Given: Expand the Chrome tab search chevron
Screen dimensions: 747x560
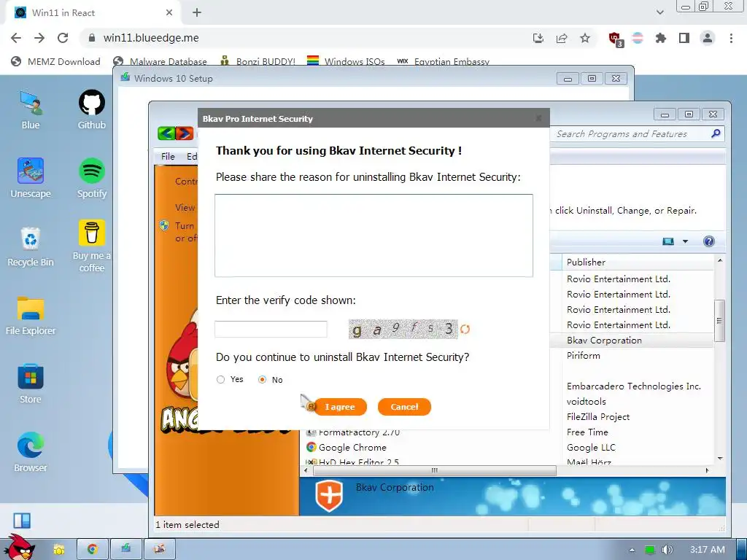Looking at the screenshot, I should [x=659, y=12].
